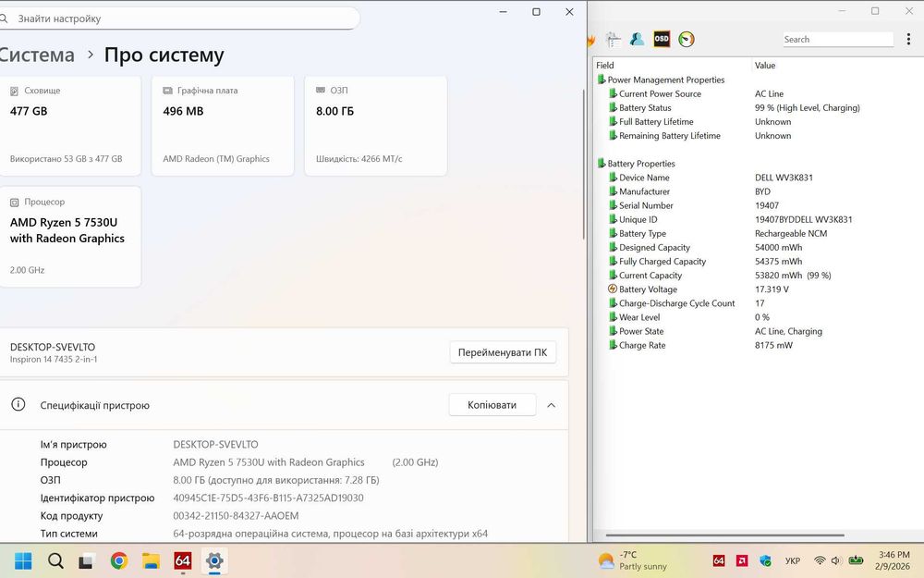Viewport: 924px width, 578px height.
Task: Switch to Settings gear taskbar button
Action: point(214,560)
